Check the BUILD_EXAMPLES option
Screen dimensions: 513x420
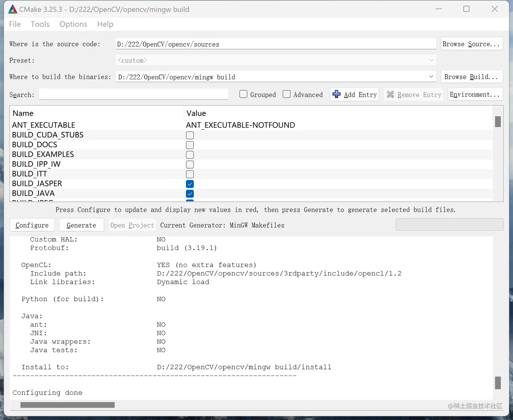point(190,155)
